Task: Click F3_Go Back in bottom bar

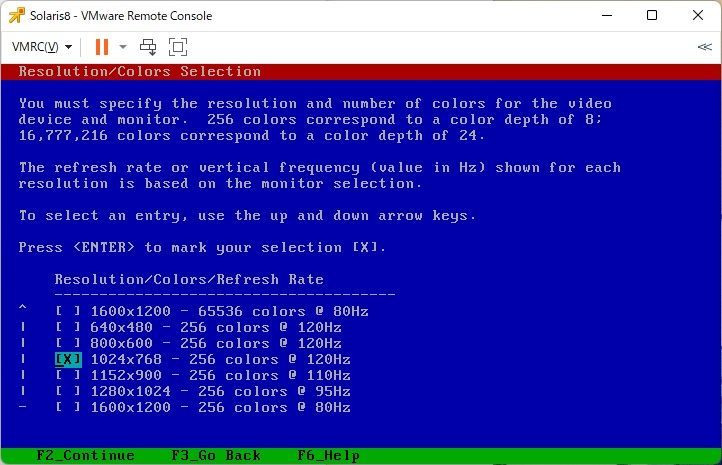Action: click(216, 456)
